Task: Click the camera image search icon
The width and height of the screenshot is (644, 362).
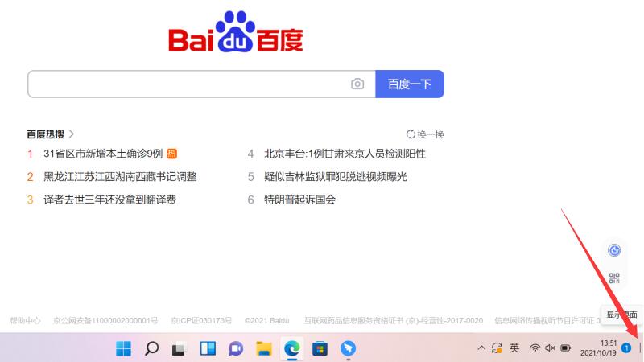Action: (x=357, y=84)
